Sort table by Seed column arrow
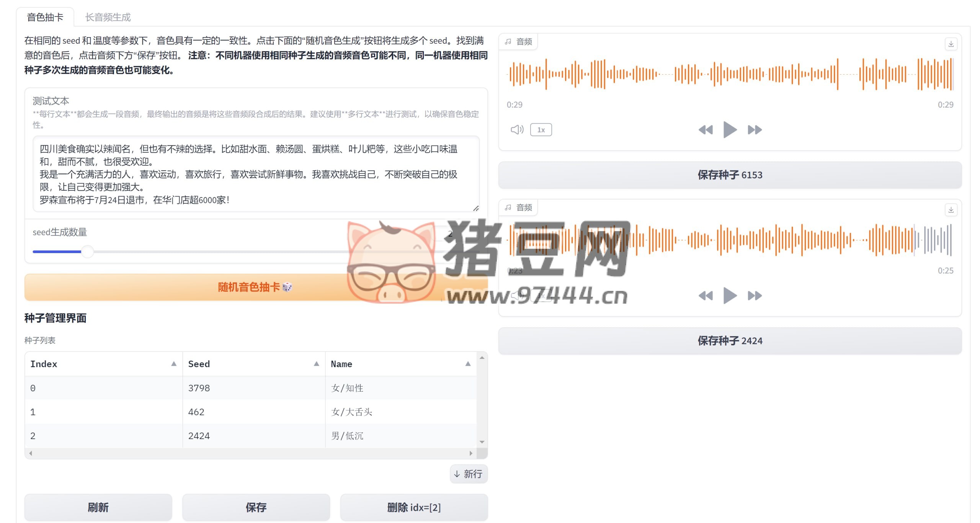The width and height of the screenshot is (980, 523). [316, 364]
